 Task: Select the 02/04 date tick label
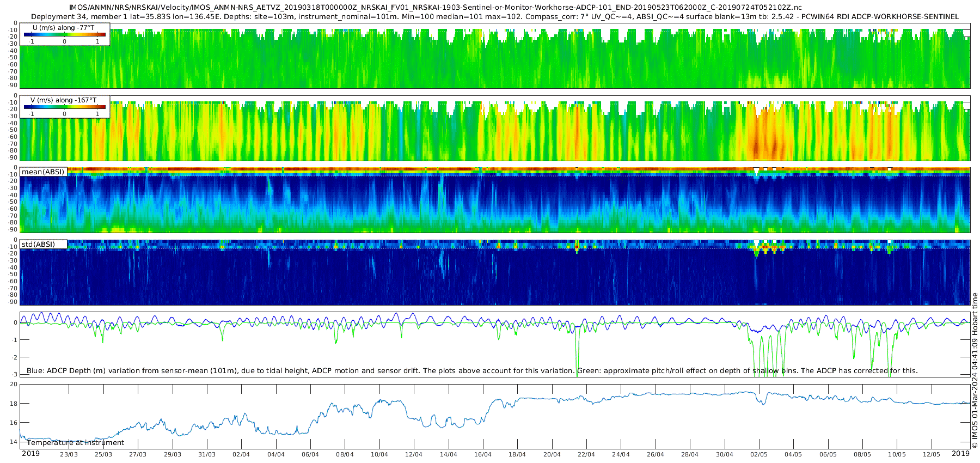pos(241,455)
